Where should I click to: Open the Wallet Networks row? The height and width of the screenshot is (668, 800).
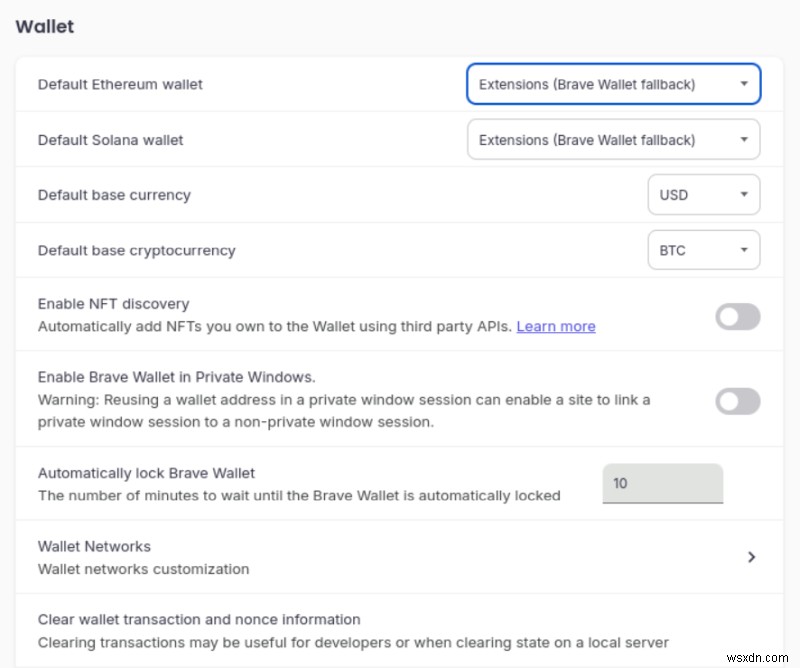[x=399, y=557]
